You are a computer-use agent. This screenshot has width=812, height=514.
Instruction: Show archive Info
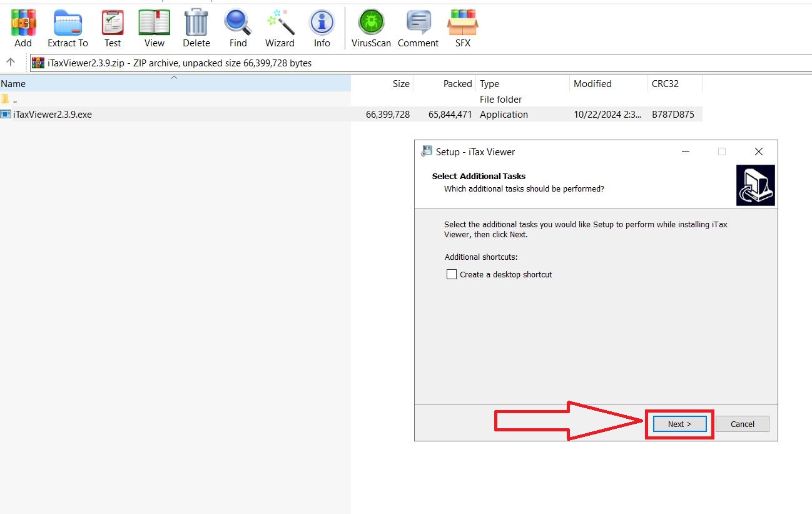[322, 28]
